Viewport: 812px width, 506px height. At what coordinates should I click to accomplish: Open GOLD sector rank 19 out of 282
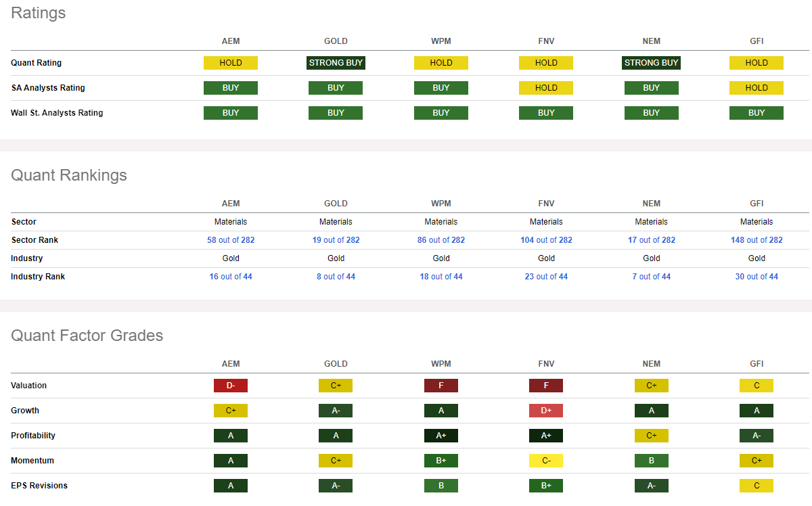tap(336, 240)
